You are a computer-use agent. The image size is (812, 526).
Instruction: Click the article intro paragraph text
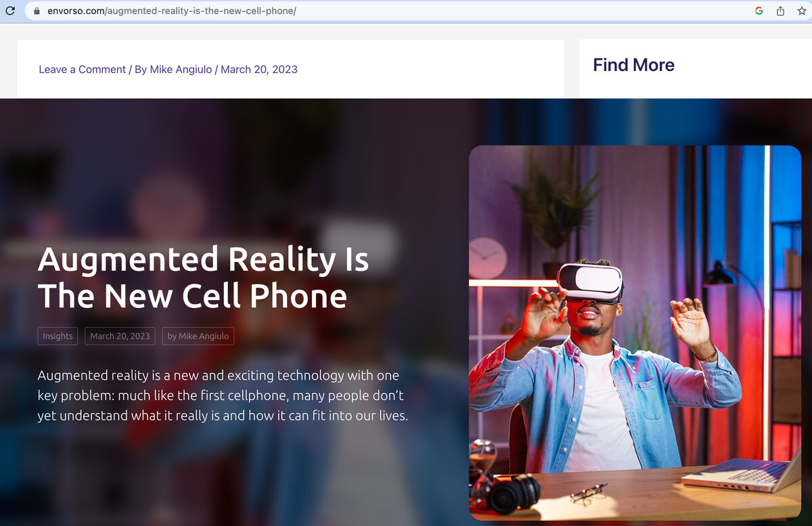click(223, 395)
